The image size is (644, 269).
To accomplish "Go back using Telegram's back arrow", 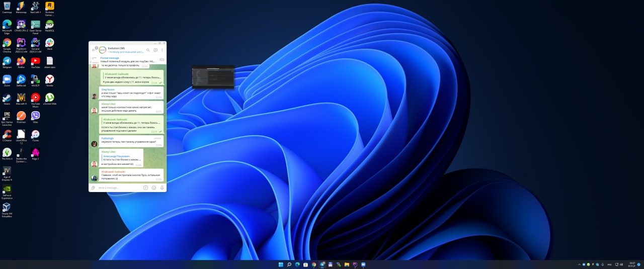I will [94, 50].
